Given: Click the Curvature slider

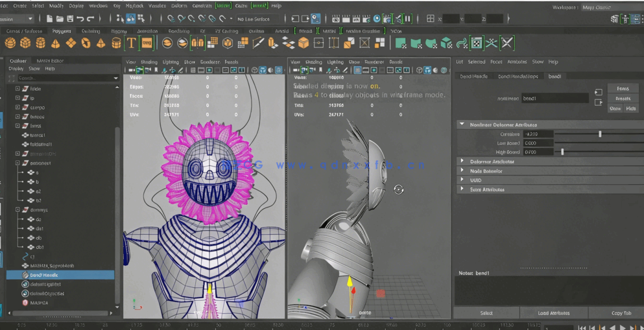Looking at the screenshot, I should click(599, 134).
